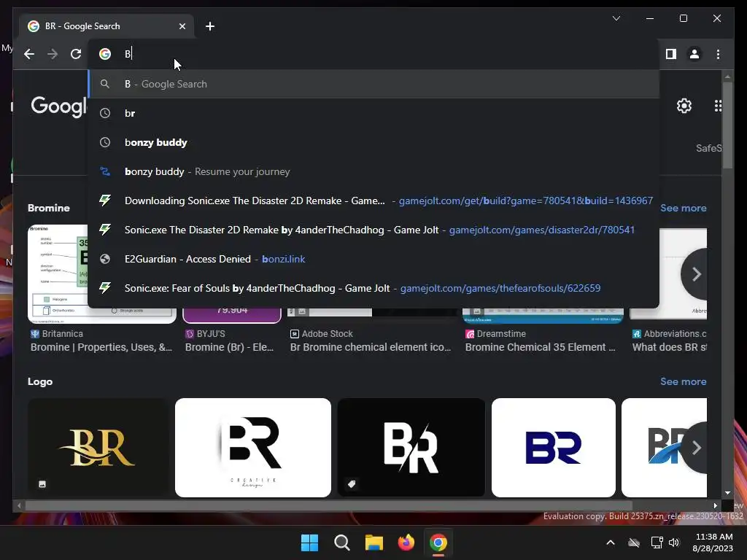Open 'Bromine Chemical 35 Element' Dreamstime result
This screenshot has width=747, height=560.
tap(541, 347)
